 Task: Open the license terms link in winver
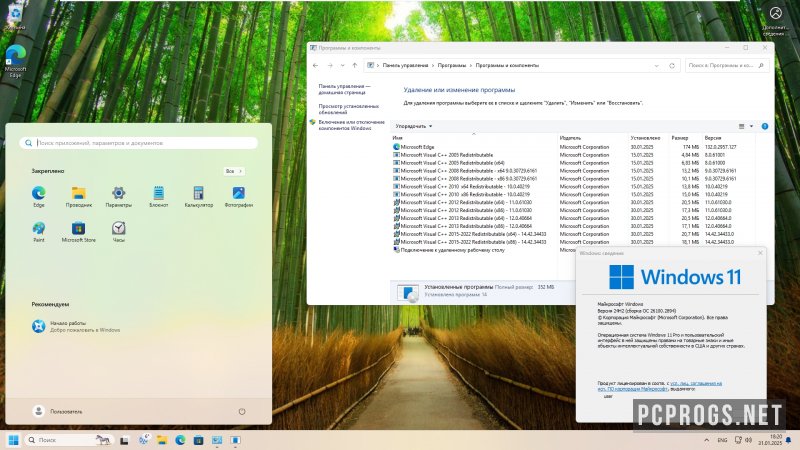660,386
